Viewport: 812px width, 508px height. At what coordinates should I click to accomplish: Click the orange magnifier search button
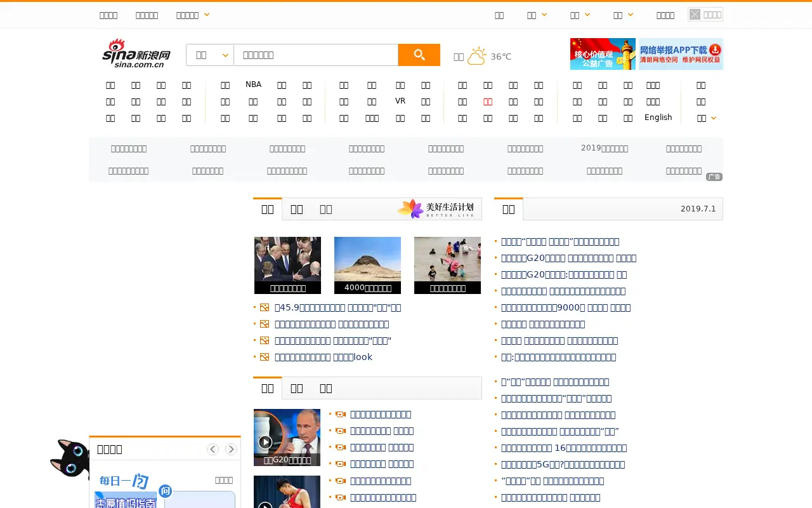419,55
